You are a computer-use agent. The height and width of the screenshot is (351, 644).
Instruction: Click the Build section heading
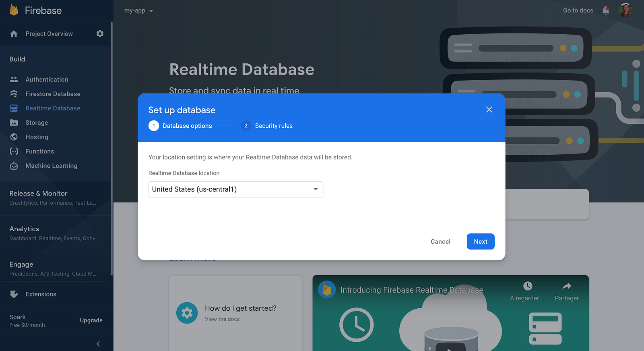(x=17, y=59)
